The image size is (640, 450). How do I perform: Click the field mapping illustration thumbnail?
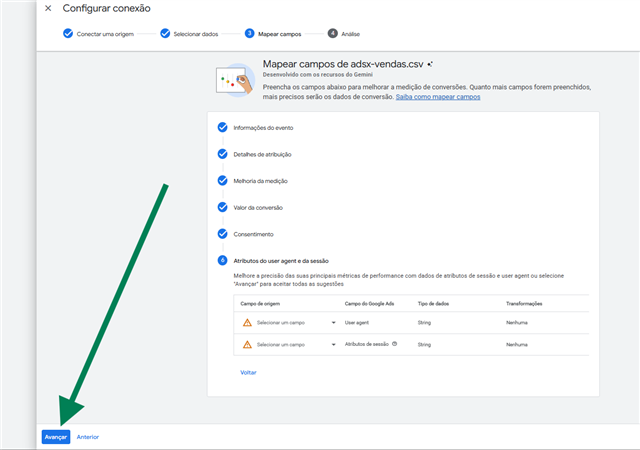(x=235, y=80)
